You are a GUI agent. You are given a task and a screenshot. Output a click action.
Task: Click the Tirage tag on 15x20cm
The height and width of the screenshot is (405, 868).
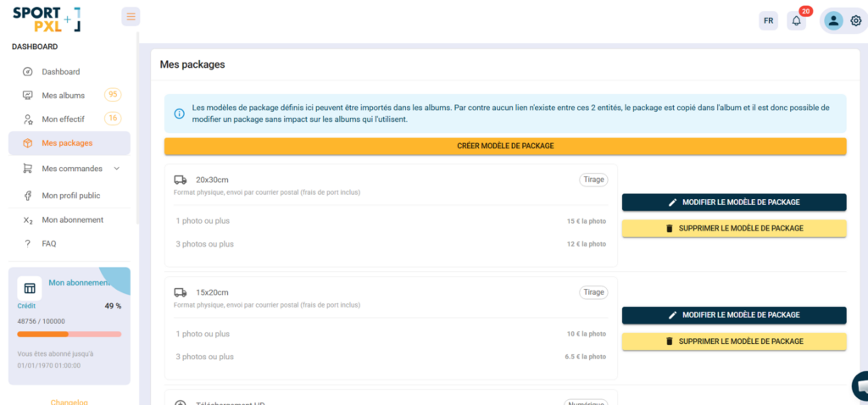point(593,292)
